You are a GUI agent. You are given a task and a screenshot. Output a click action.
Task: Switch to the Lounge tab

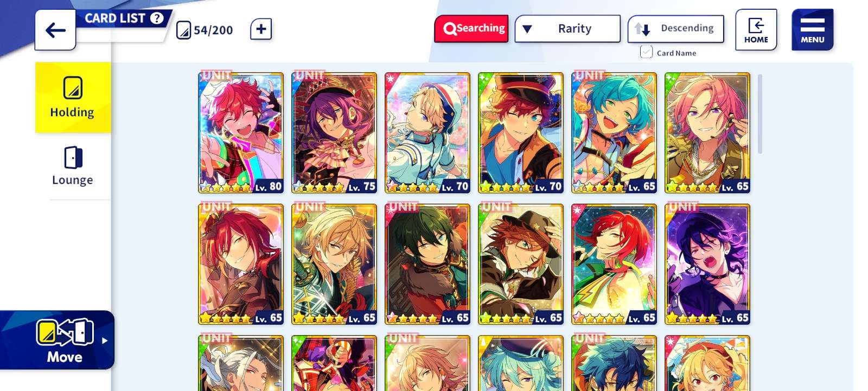point(73,166)
